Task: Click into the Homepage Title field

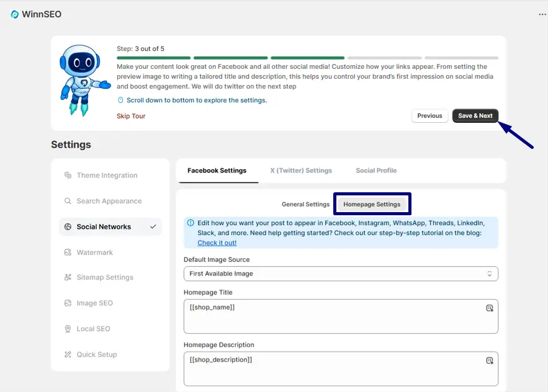Action: tap(341, 316)
